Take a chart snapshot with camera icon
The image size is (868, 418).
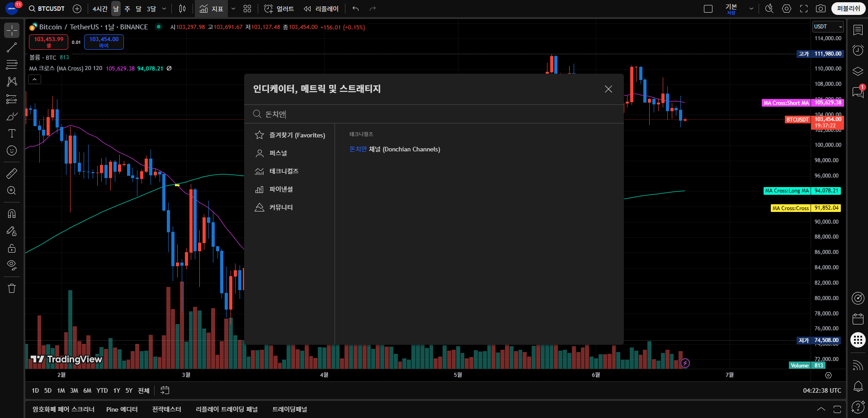[x=821, y=9]
